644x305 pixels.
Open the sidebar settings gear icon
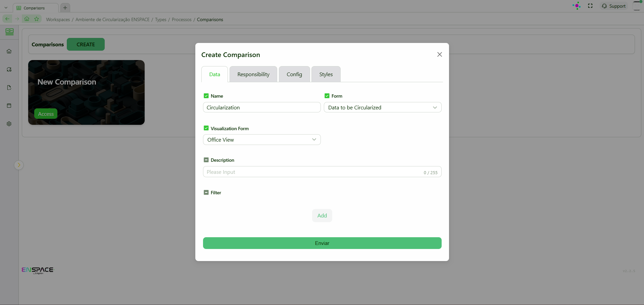[x=9, y=124]
